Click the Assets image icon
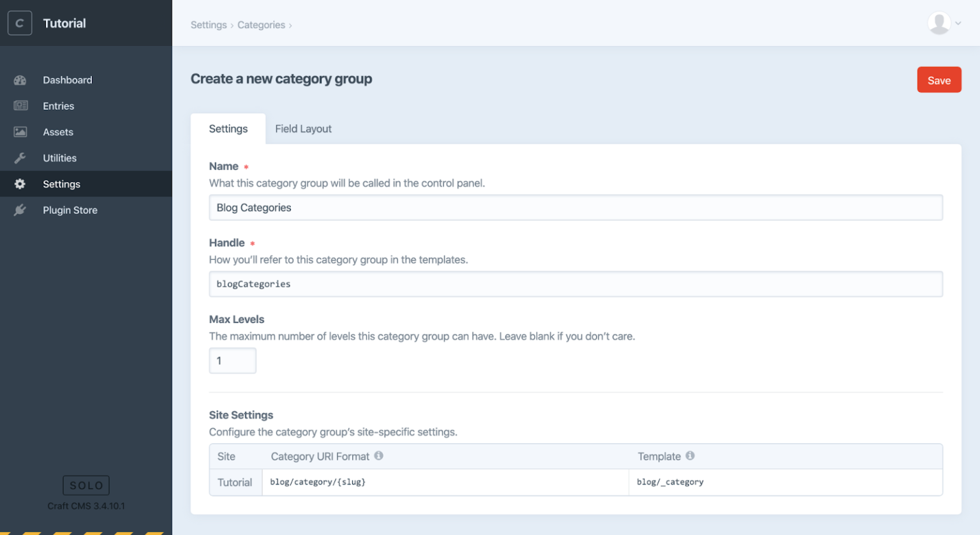 (20, 132)
